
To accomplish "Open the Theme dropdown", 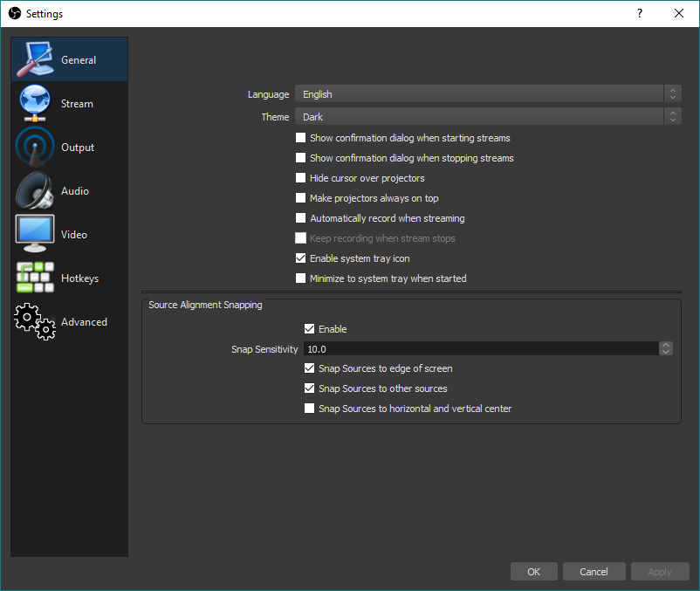I will [484, 116].
